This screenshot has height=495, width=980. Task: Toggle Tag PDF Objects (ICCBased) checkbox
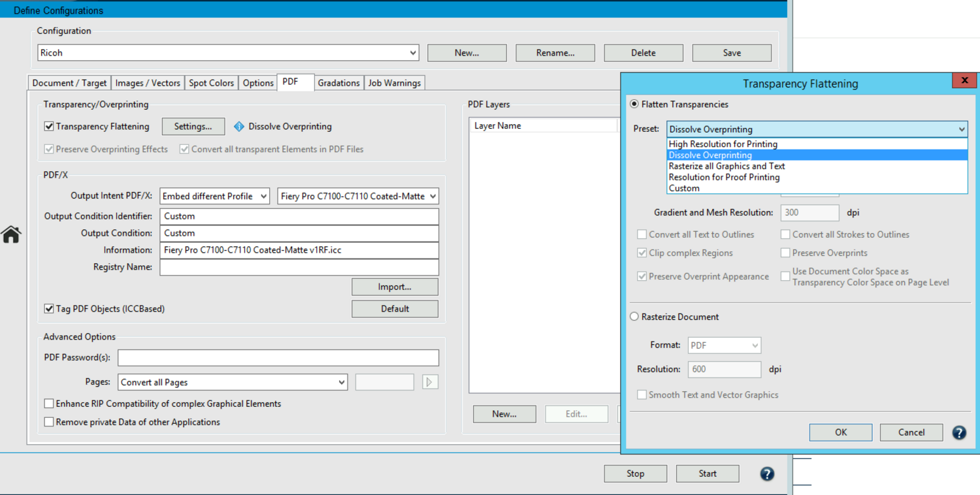pos(49,309)
